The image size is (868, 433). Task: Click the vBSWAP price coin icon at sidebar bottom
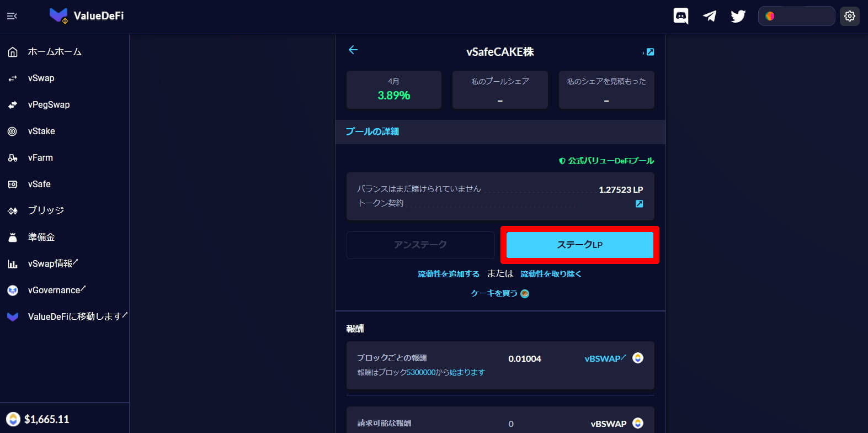(x=13, y=419)
